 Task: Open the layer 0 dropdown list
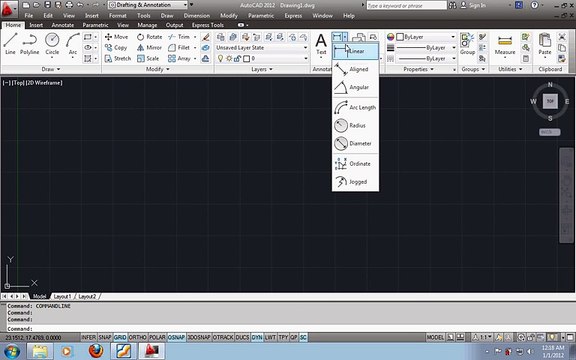click(262, 58)
